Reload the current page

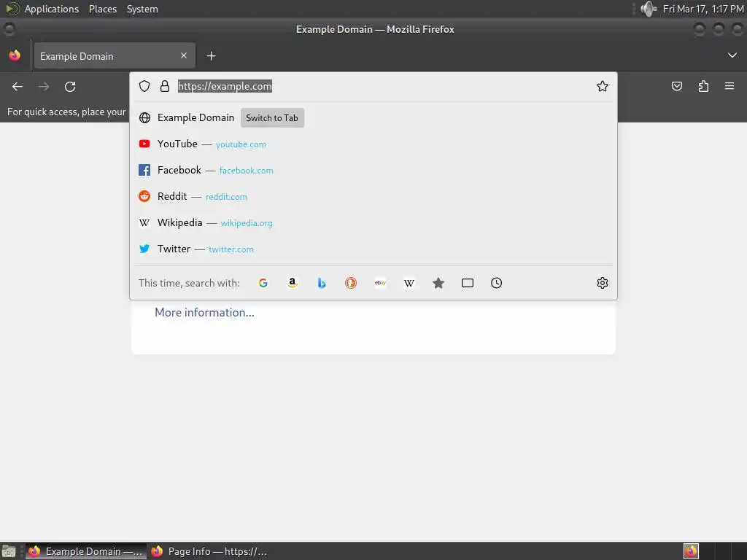70,87
